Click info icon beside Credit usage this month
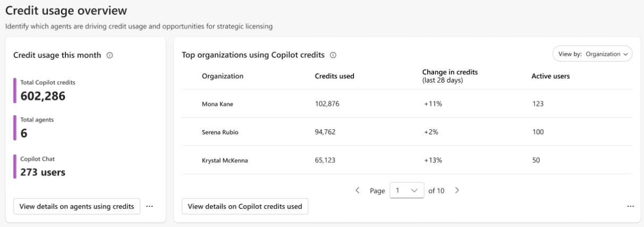Screen dimensions: 644x227 click(x=109, y=55)
